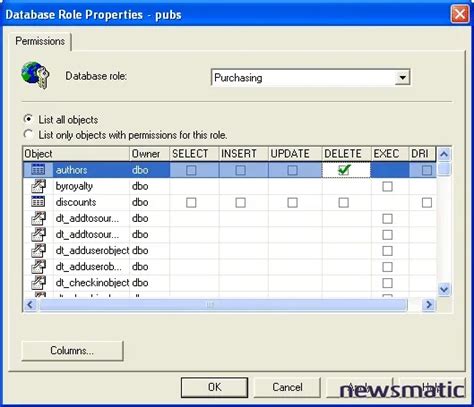Select the byroyalty object name

click(x=74, y=186)
